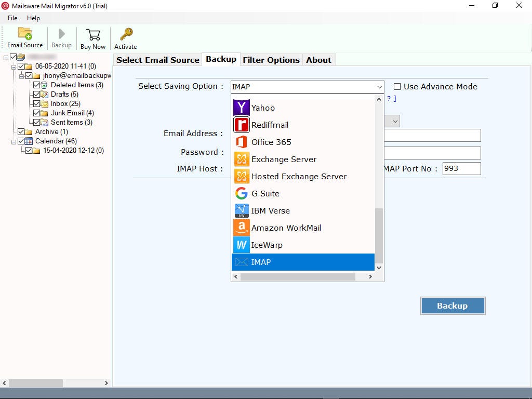
Task: Open the Help menu
Action: coord(33,18)
